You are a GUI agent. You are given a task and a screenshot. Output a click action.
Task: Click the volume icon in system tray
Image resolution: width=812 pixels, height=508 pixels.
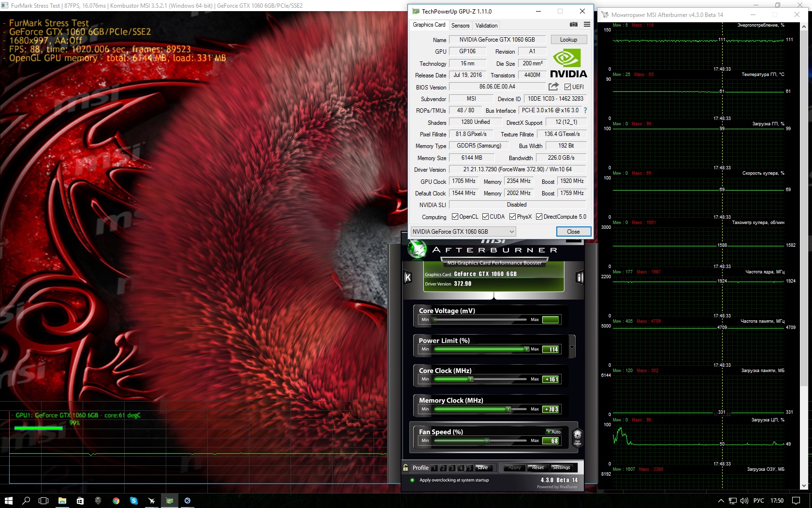744,501
